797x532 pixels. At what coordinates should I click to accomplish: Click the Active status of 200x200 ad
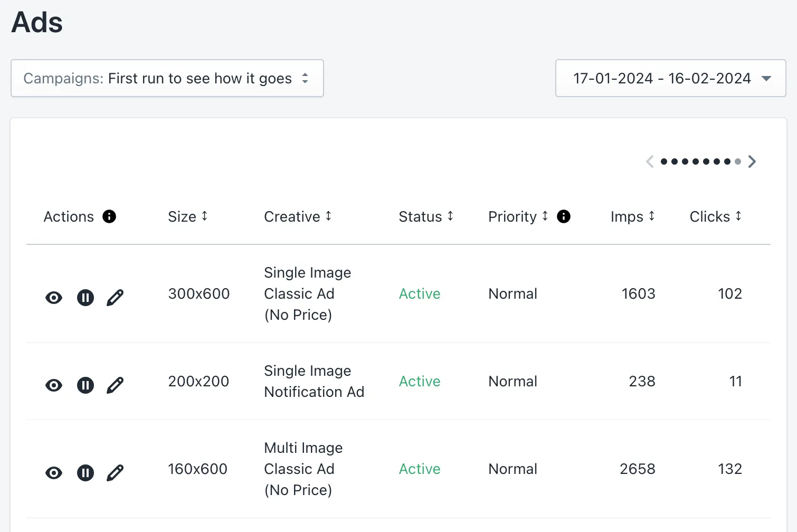tap(420, 381)
